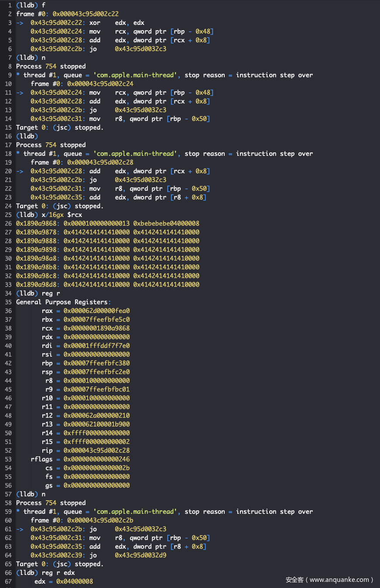Click the arrow marker on line 20
The height and width of the screenshot is (588, 380).
(20, 171)
